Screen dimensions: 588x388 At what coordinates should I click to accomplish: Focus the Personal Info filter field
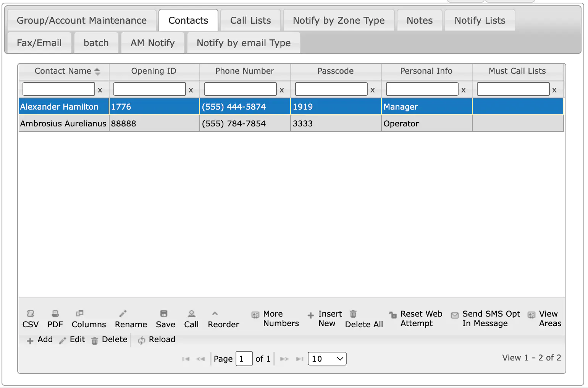(x=422, y=89)
